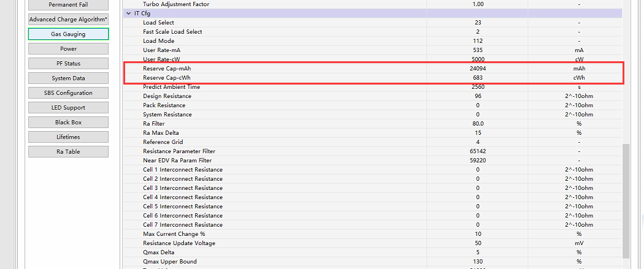Select Cell 4 Interconnect Resistance row
644x269 pixels.
tap(373, 197)
